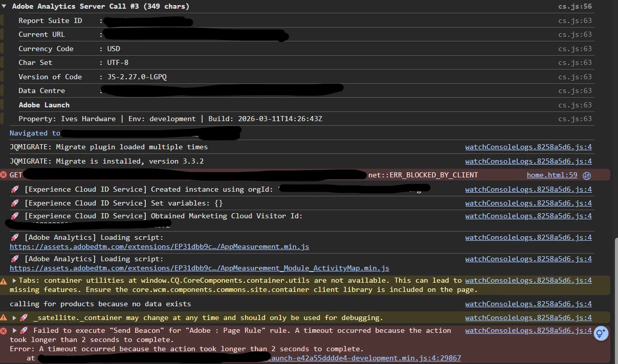Open source link for Send Beacon failure error
Screen dimensions: 618x364
tap(528, 330)
